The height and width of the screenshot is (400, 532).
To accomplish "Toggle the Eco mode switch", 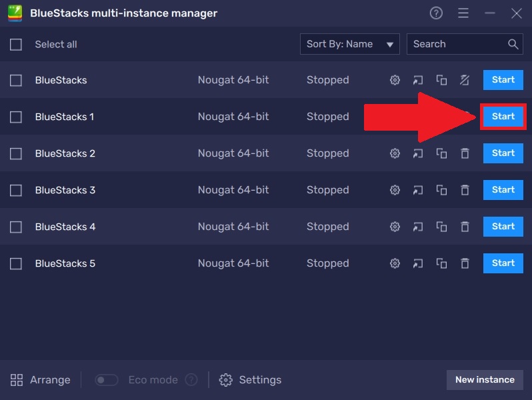I will pos(106,379).
